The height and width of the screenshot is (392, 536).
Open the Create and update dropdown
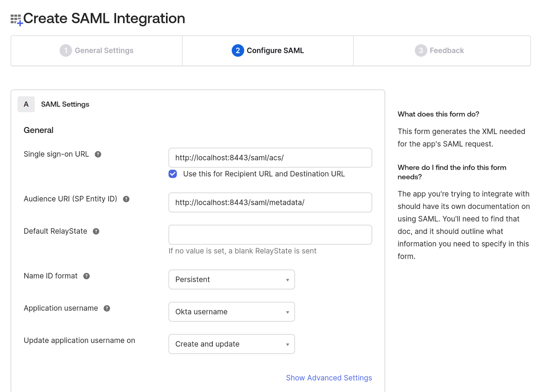[231, 344]
